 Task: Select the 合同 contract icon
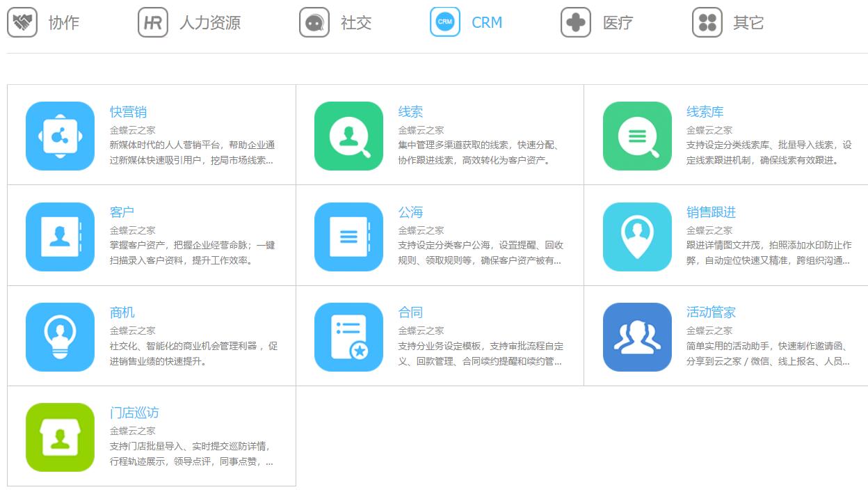coord(348,337)
